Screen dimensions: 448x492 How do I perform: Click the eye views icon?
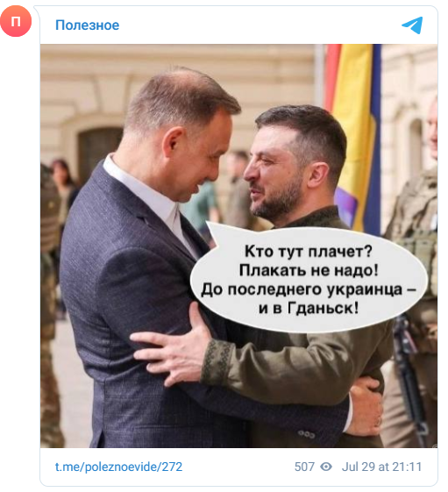[326, 467]
